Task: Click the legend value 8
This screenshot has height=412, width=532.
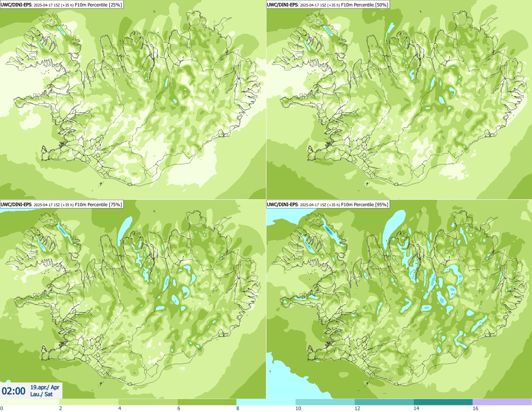Action: tap(238, 408)
